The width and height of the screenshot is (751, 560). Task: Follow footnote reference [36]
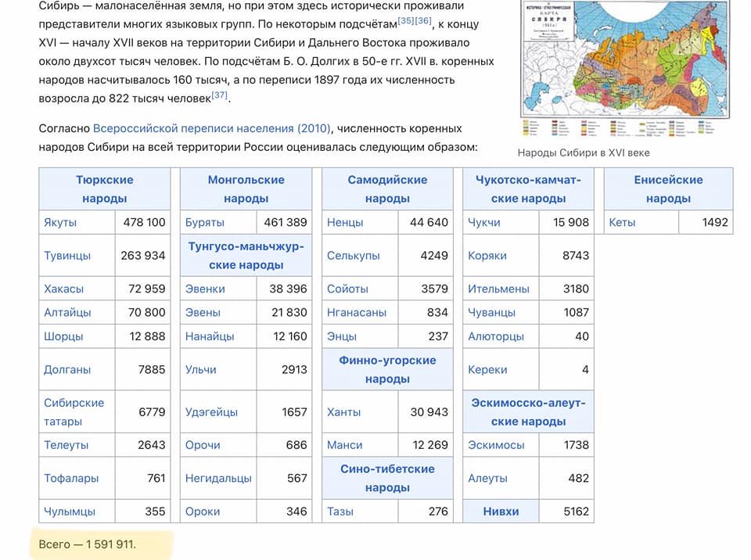click(x=423, y=20)
